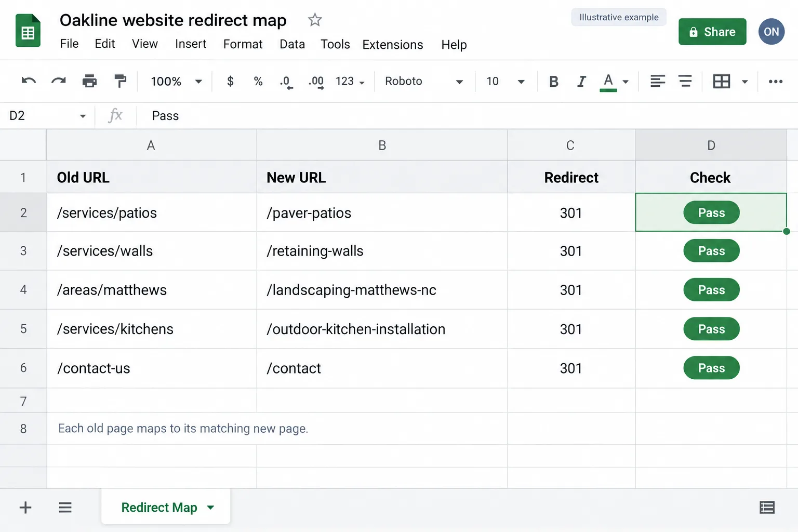Click the text color A swatch
This screenshot has height=532, width=798.
pyautogui.click(x=608, y=82)
